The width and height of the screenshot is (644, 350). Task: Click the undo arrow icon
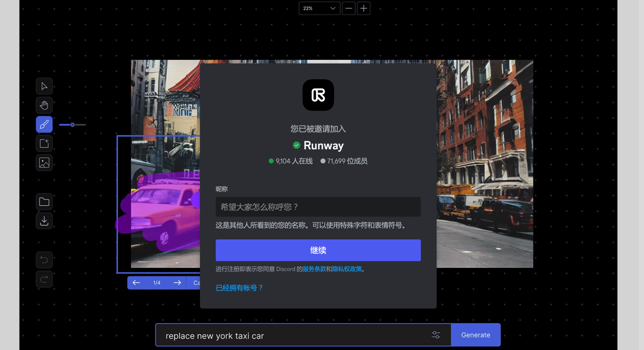coord(44,260)
